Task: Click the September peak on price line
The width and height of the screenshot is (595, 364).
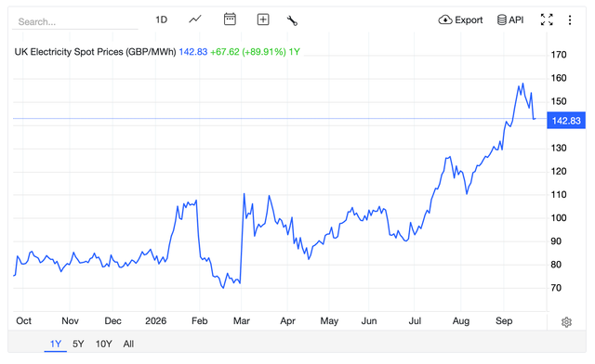Action: coord(522,84)
